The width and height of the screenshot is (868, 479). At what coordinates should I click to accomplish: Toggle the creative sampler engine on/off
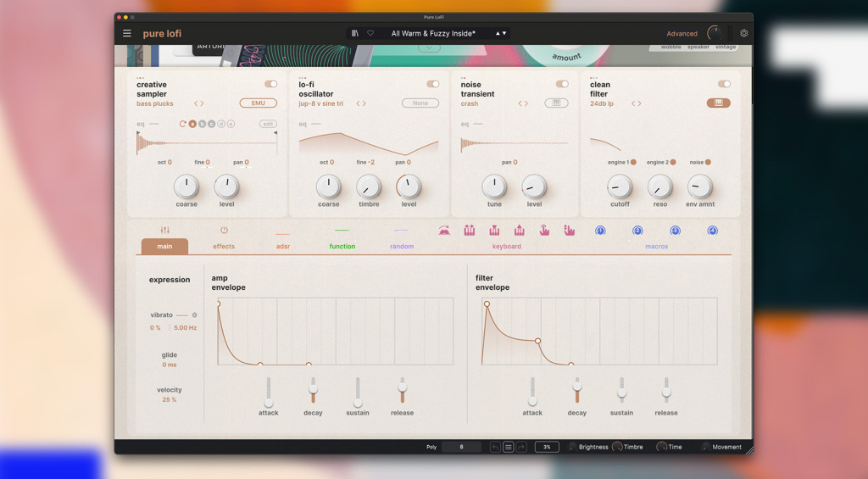tap(270, 84)
